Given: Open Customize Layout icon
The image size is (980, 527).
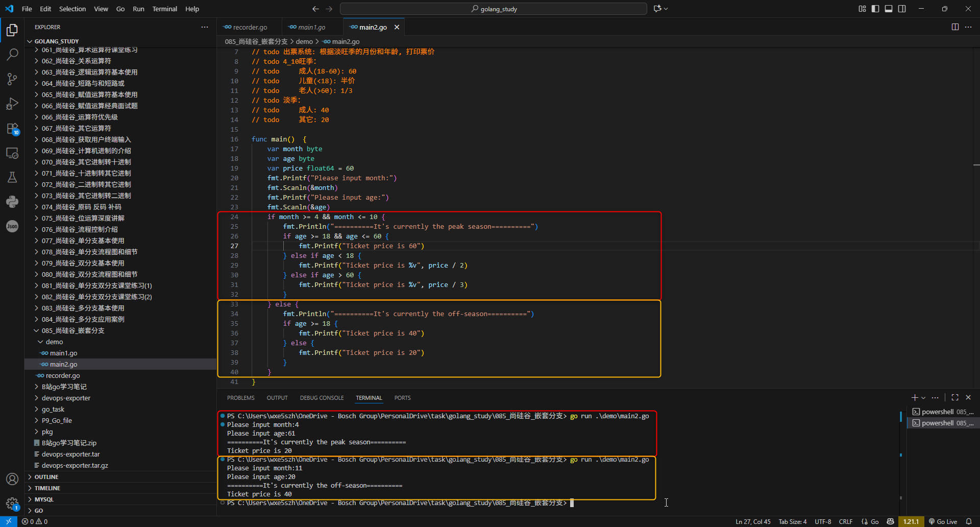Looking at the screenshot, I should (x=862, y=9).
